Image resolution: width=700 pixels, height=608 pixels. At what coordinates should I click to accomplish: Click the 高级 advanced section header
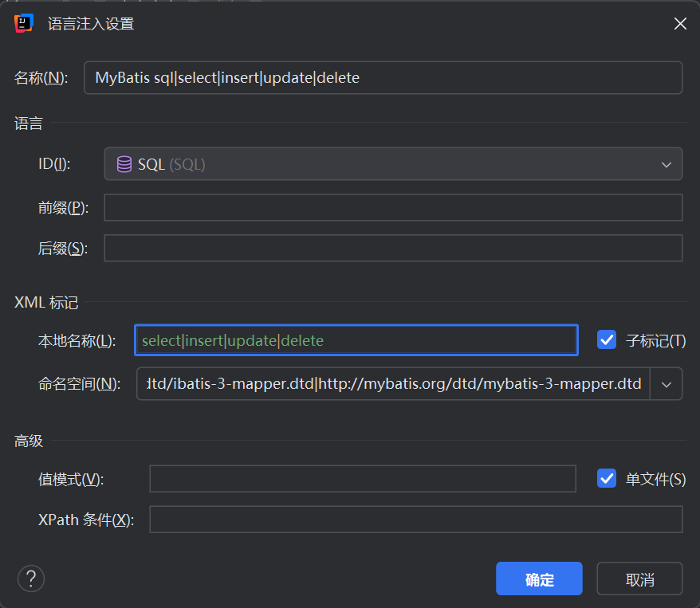click(x=29, y=441)
